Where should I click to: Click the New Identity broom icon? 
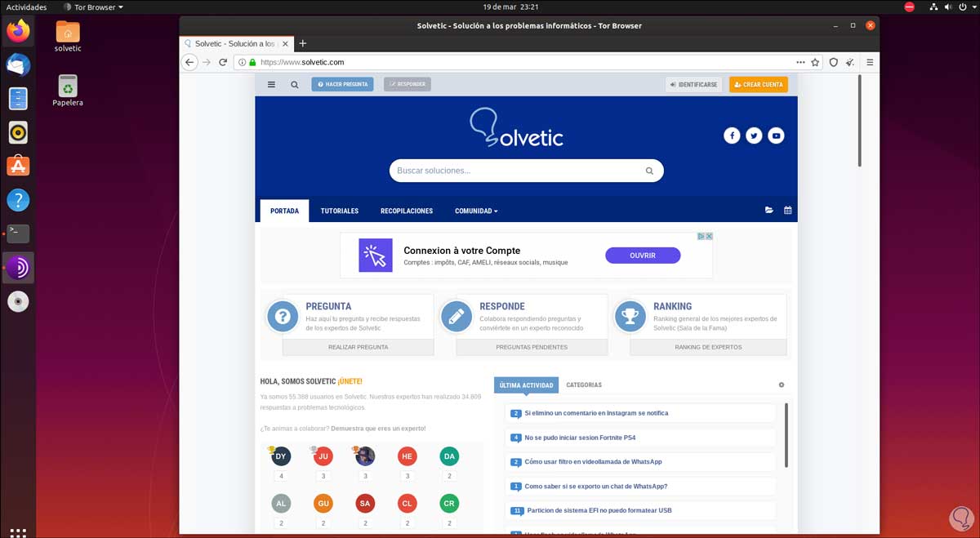click(x=850, y=62)
